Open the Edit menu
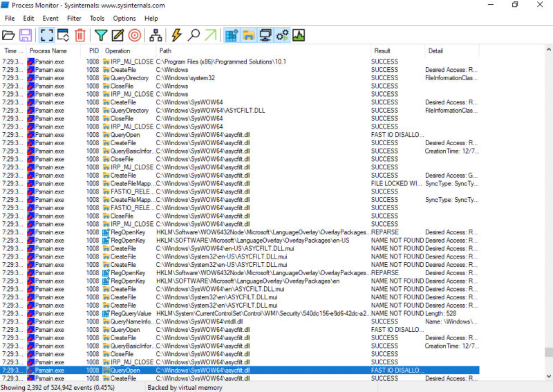The image size is (553, 392). pyautogui.click(x=28, y=19)
